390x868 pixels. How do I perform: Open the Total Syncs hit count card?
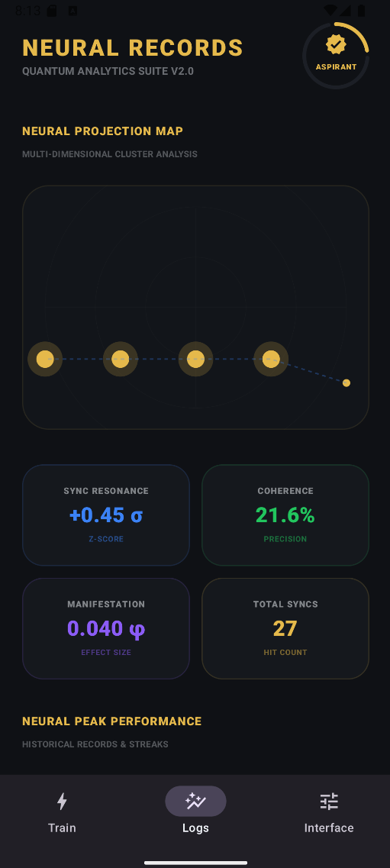tap(285, 628)
